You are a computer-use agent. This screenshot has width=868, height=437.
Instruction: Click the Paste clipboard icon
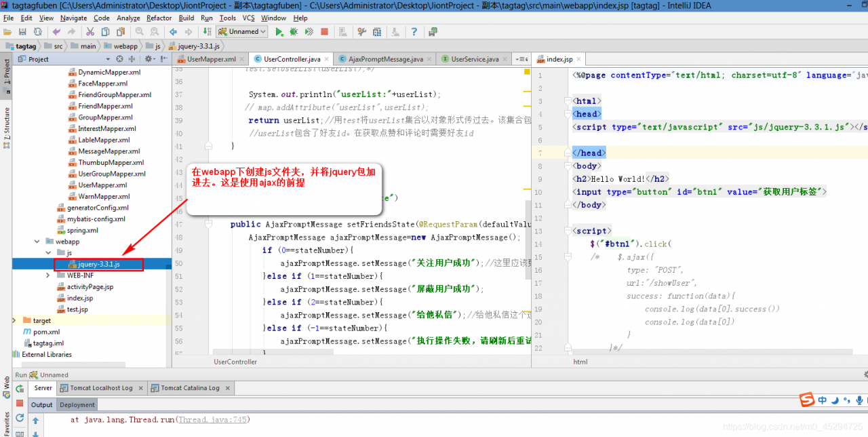click(121, 31)
